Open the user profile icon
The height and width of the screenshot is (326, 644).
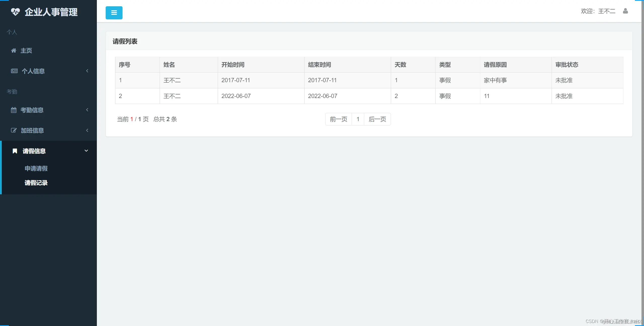click(625, 11)
